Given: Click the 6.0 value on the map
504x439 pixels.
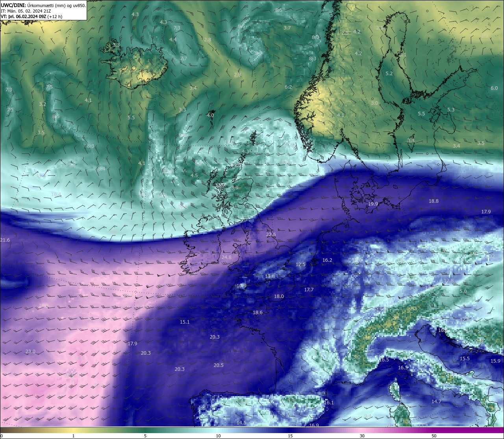Looking at the screenshot, I should pyautogui.click(x=494, y=88).
